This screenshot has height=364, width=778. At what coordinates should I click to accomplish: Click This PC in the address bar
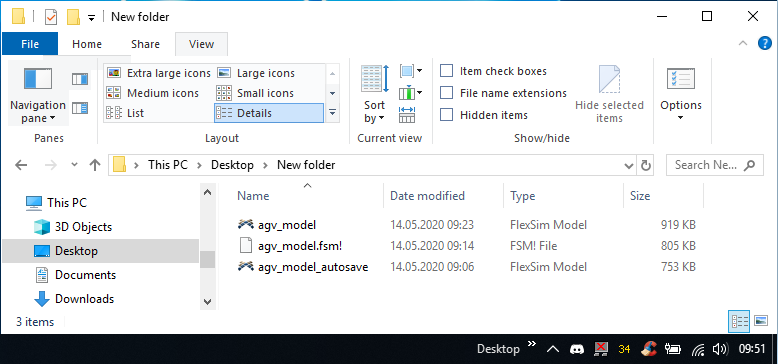168,165
